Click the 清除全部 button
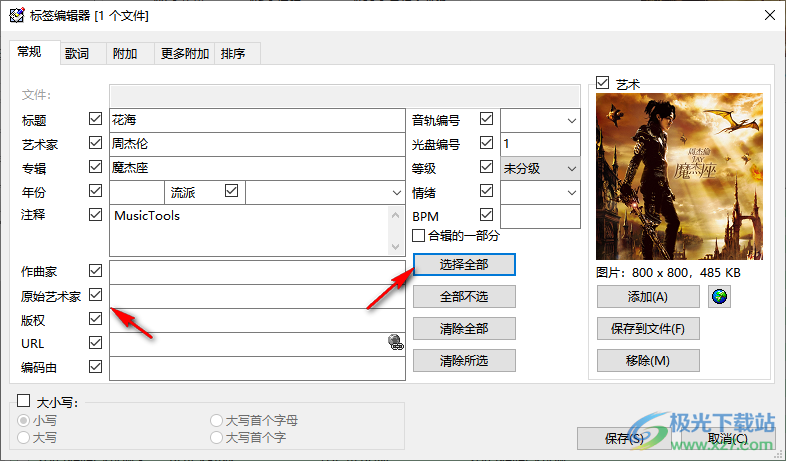This screenshot has width=786, height=461. tap(464, 329)
